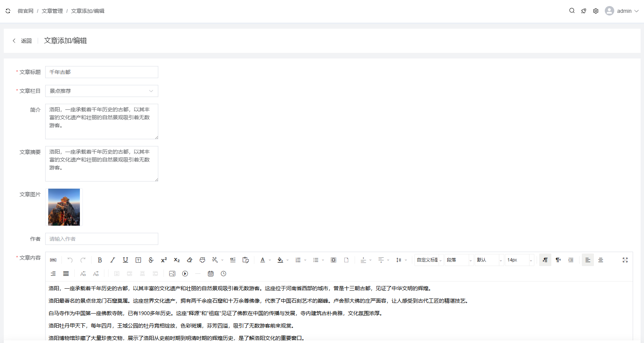Align text right
The width and height of the screenshot is (644, 343).
coord(53,274)
